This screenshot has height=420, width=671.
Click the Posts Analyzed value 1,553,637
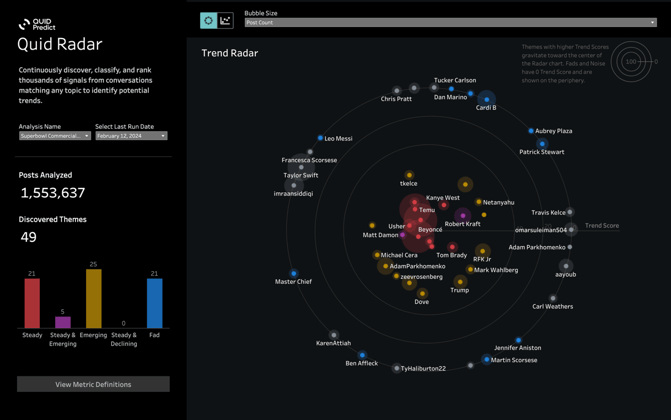53,193
